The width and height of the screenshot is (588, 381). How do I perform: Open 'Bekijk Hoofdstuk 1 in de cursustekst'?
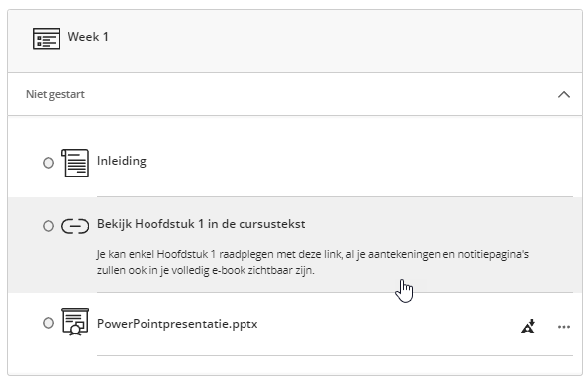pos(201,224)
